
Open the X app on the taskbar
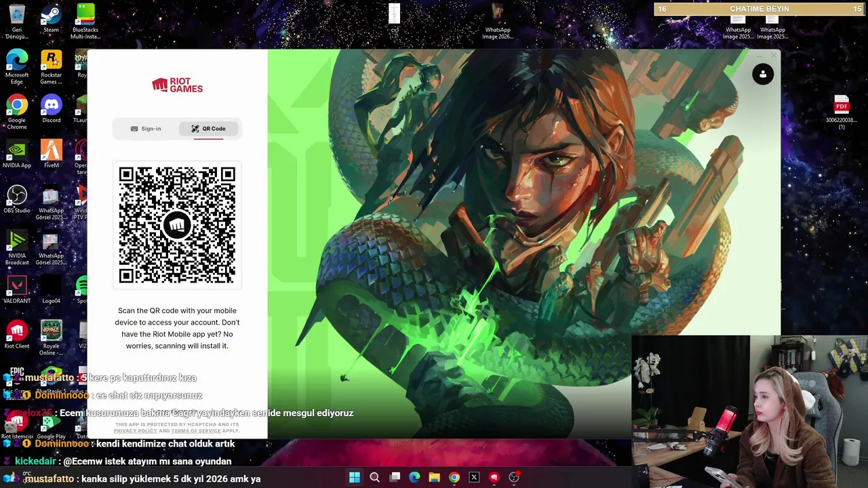474,477
